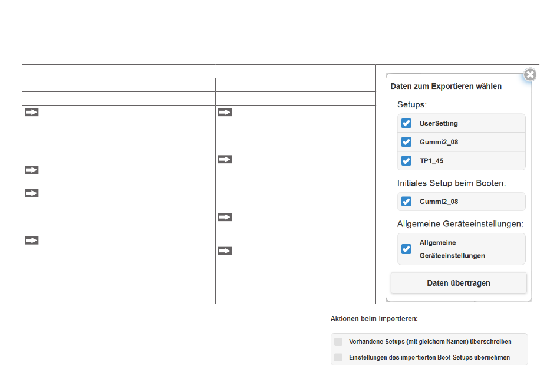Screen dimensions: 560x392
Task: Toggle the Gummi2_08 checkbox under Setups
Action: pos(406,142)
